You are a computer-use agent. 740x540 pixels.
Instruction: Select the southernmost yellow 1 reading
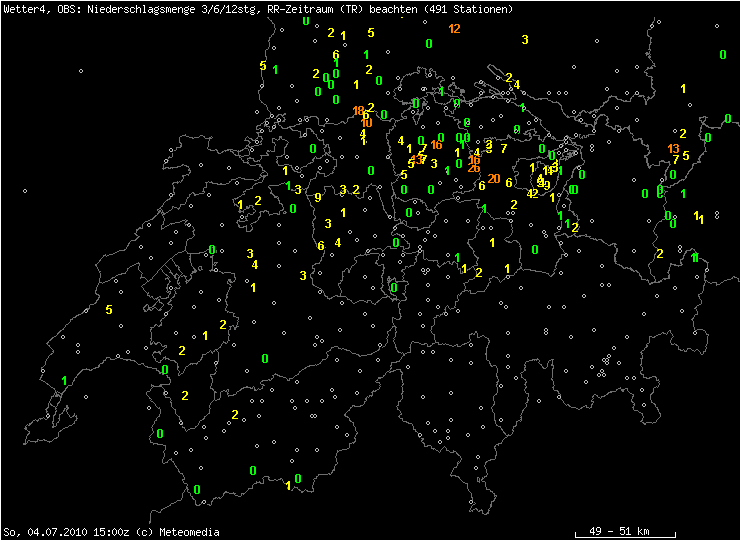coord(289,486)
